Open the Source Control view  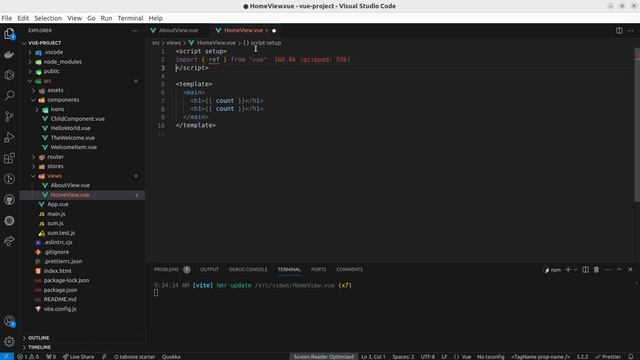click(9, 116)
